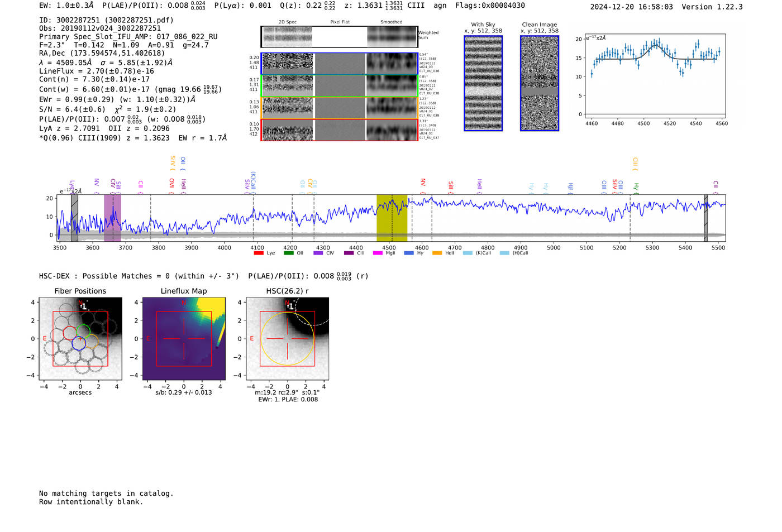Click the EWr = 0.99 line
This screenshot has height=532, width=782.
click(x=117, y=99)
